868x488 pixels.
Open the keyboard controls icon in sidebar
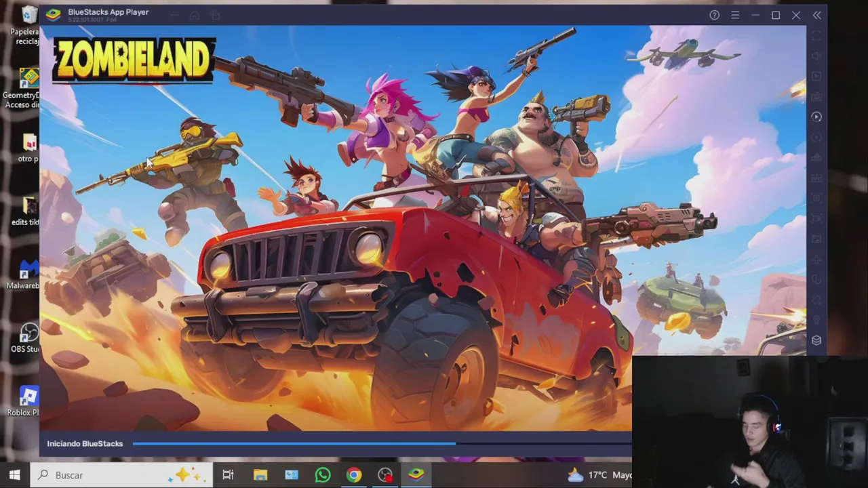(816, 96)
